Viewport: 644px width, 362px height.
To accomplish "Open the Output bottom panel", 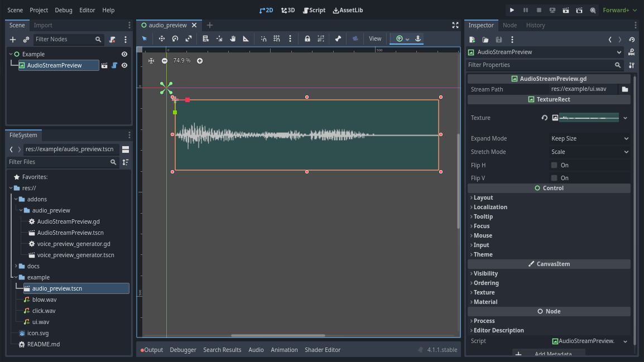I will pos(152,350).
